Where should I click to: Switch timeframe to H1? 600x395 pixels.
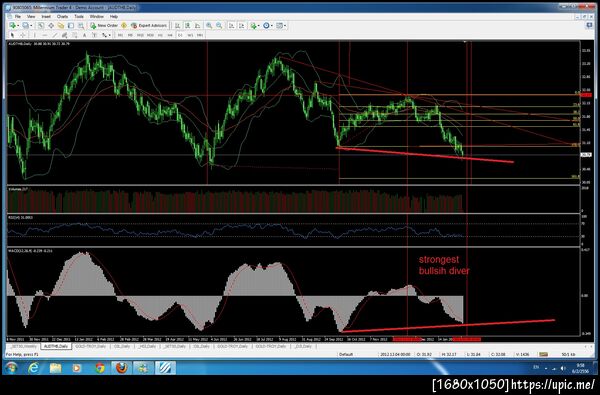coord(160,35)
